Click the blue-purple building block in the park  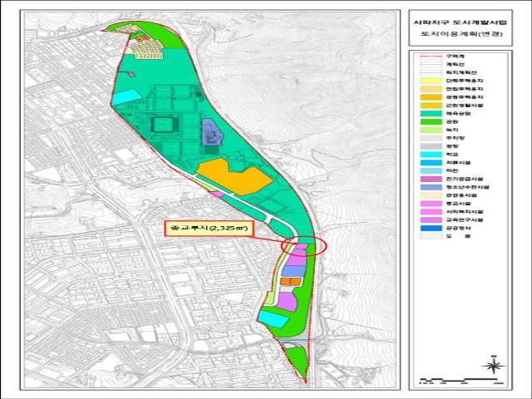(212, 131)
